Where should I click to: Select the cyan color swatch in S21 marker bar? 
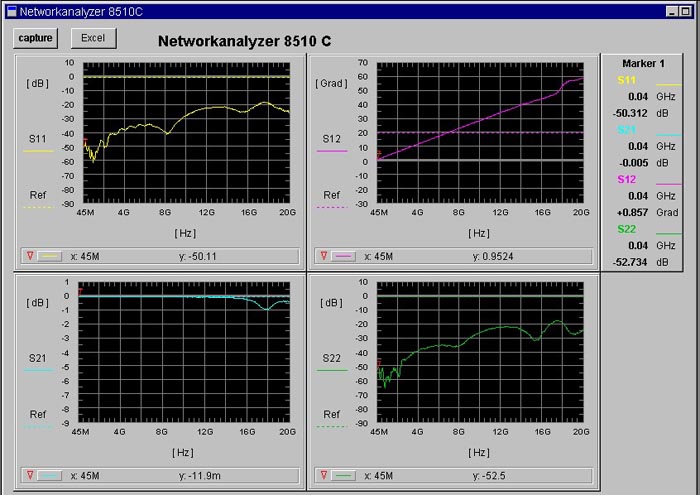(x=50, y=475)
